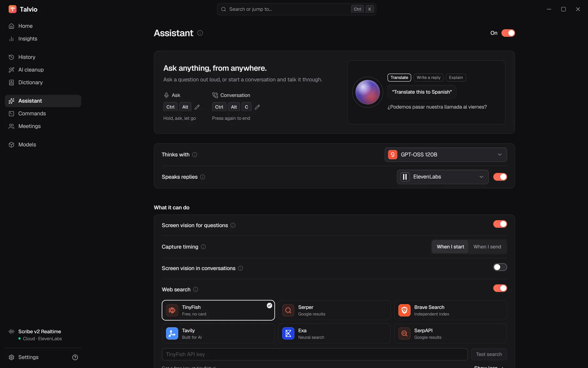Choose the Brave Search provider icon
The height and width of the screenshot is (368, 588).
pos(404,310)
